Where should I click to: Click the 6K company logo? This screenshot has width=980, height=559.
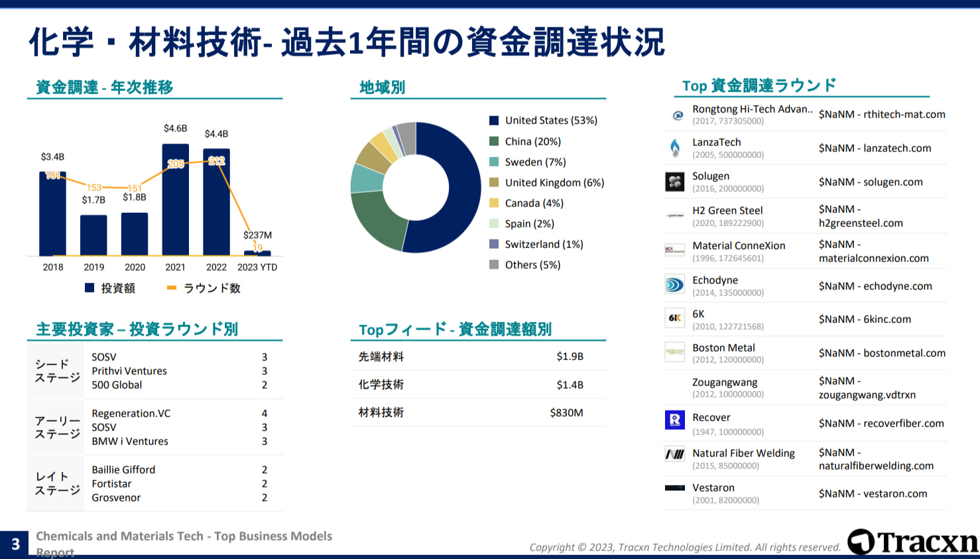click(675, 318)
